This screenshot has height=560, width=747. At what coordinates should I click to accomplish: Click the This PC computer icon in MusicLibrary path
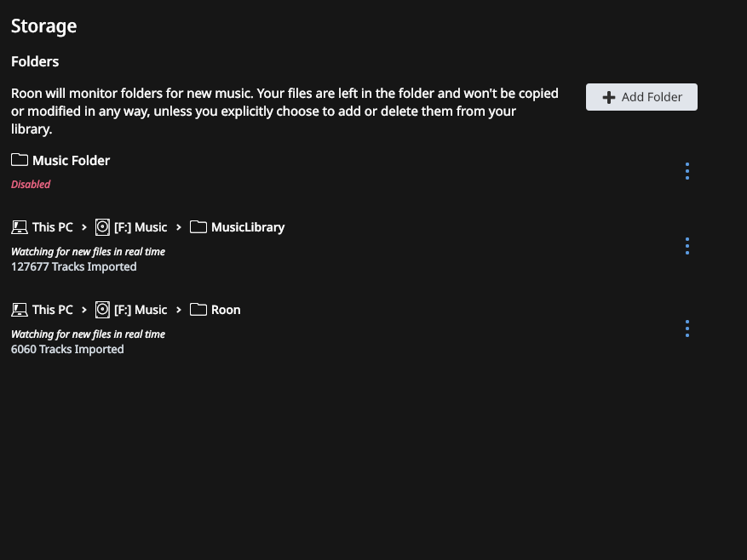[x=20, y=227]
